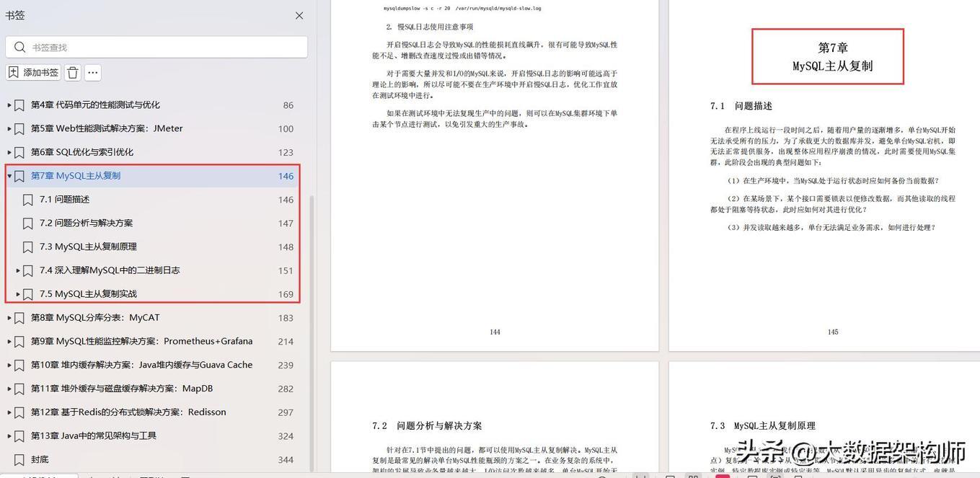Click bookmark icon beside 第11章
Screen dimensions: 980x478
coord(19,389)
